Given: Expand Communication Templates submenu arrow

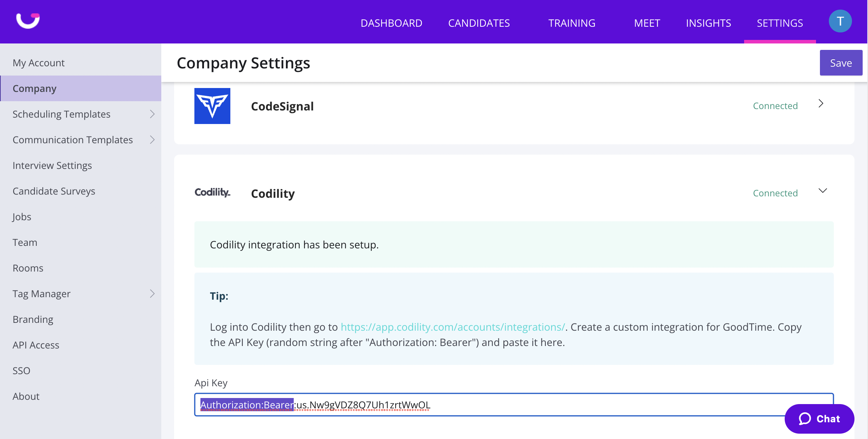Looking at the screenshot, I should click(152, 140).
